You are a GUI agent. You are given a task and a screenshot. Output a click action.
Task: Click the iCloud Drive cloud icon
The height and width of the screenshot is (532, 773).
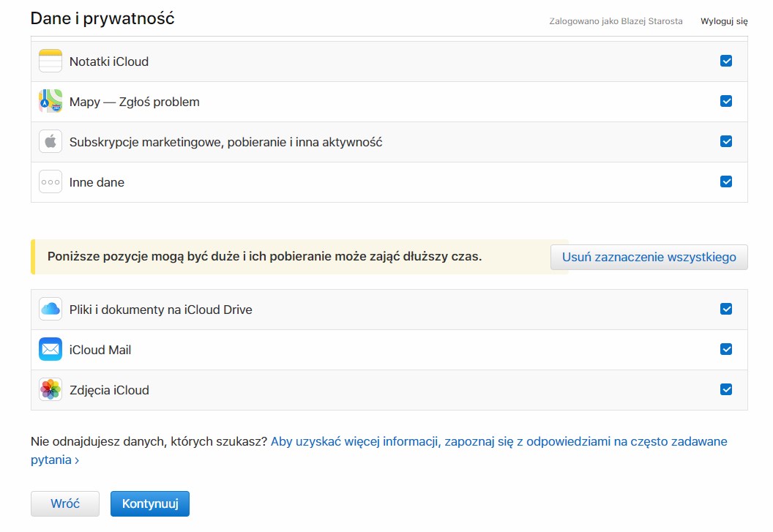pyautogui.click(x=51, y=309)
